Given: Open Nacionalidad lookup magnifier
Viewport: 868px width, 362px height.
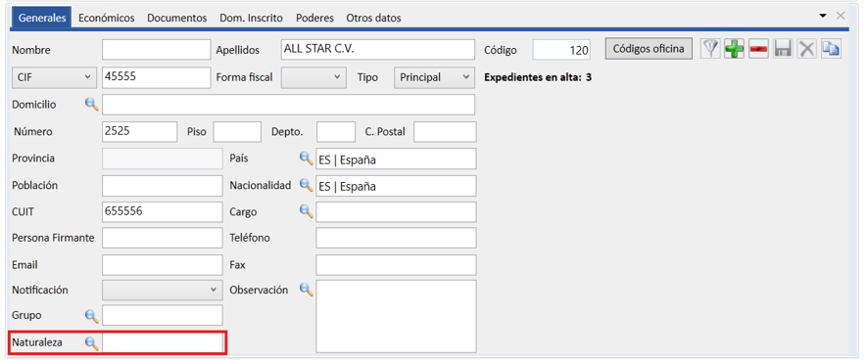Looking at the screenshot, I should point(306,185).
